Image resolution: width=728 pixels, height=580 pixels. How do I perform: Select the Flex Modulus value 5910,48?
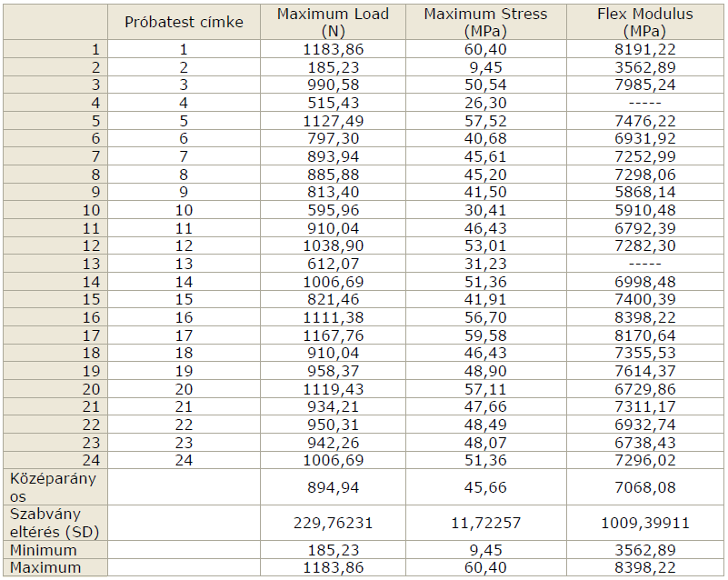click(645, 210)
